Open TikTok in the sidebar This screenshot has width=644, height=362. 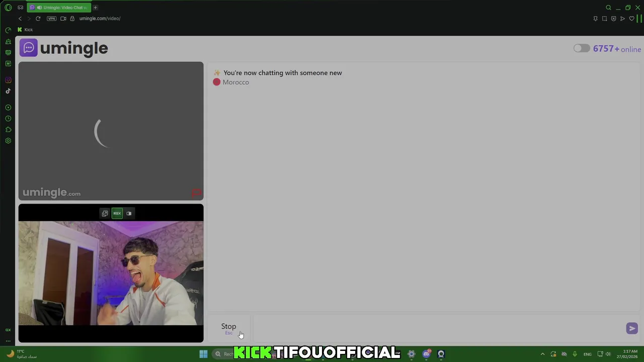[8, 91]
